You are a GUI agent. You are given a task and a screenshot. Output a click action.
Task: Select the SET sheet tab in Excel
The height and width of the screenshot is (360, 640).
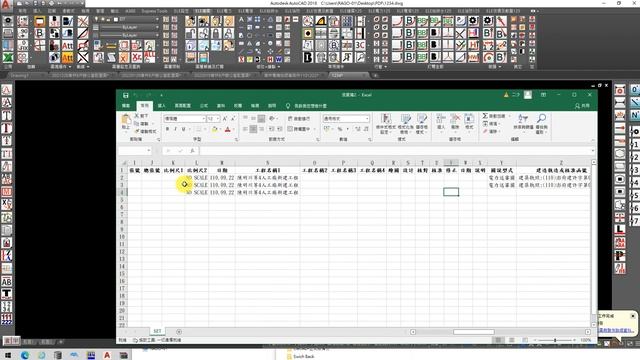click(157, 331)
